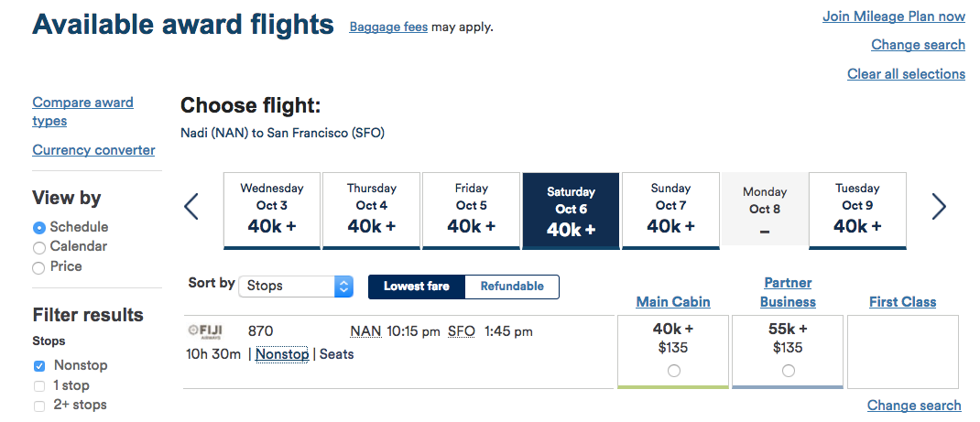The height and width of the screenshot is (422, 980).
Task: Click the Fiji Airways logo
Action: [x=205, y=331]
